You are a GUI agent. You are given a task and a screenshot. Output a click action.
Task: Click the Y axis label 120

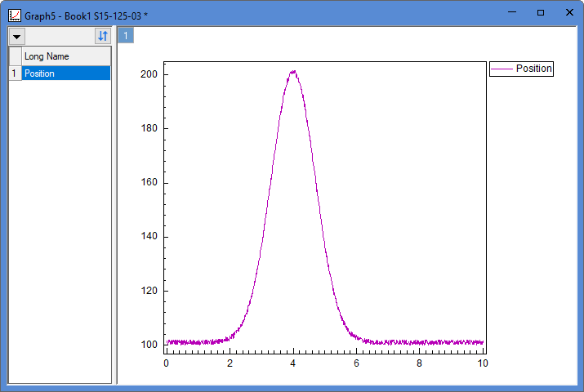(149, 291)
